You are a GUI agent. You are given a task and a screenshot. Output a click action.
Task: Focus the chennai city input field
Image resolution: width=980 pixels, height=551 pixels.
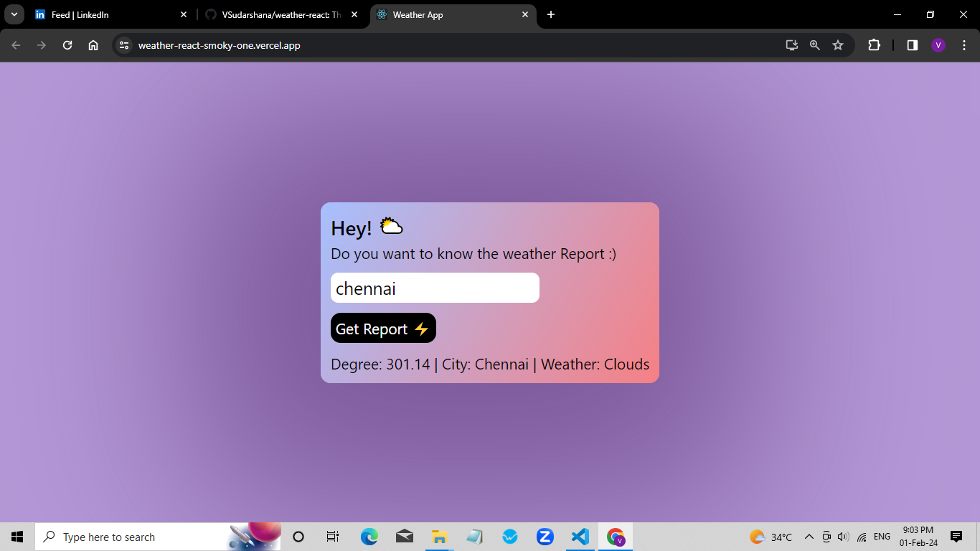tap(435, 288)
